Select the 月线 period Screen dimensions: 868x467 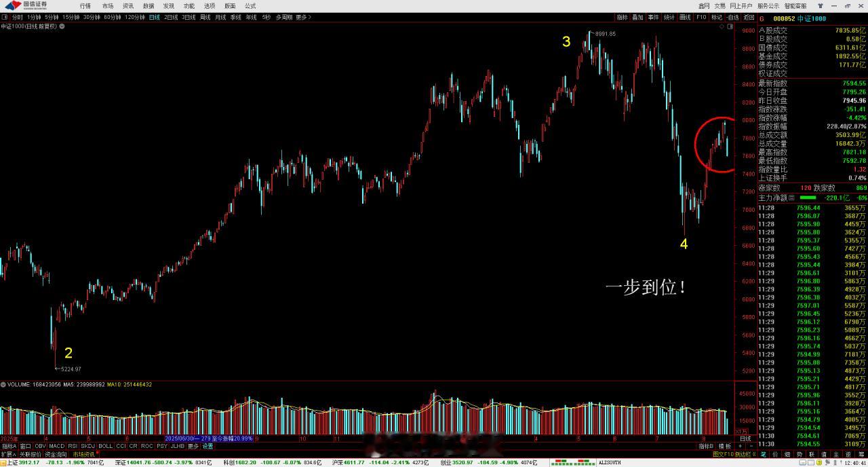tap(220, 17)
